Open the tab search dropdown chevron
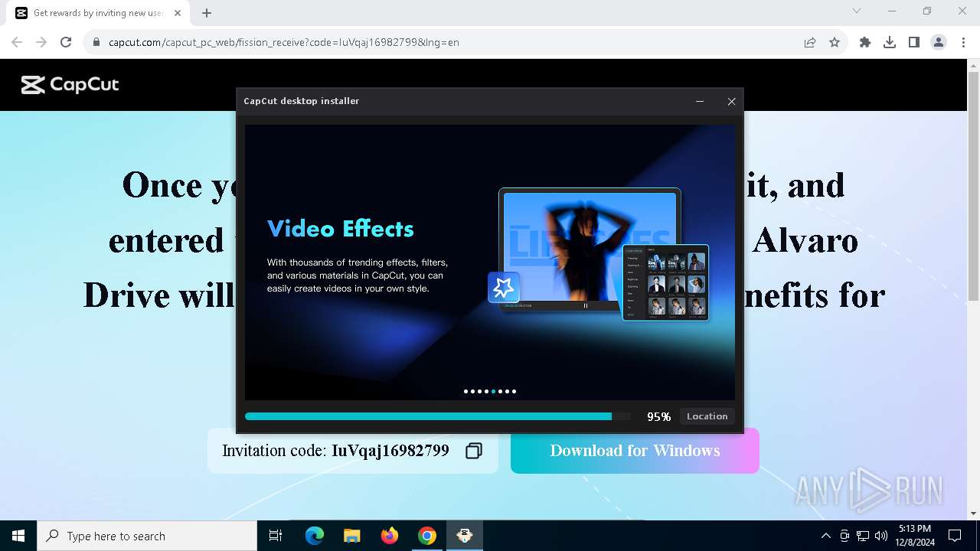980x551 pixels. (x=857, y=11)
